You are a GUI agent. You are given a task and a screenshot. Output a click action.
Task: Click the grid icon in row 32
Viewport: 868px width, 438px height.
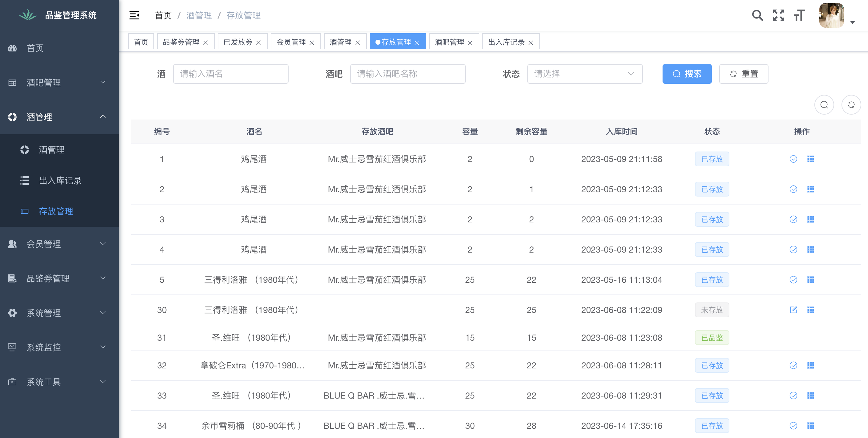[811, 366]
